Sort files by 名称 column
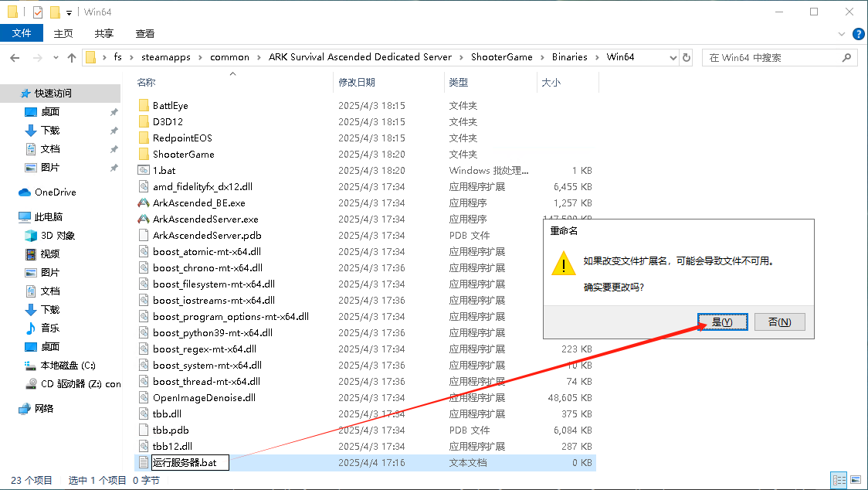 point(146,83)
